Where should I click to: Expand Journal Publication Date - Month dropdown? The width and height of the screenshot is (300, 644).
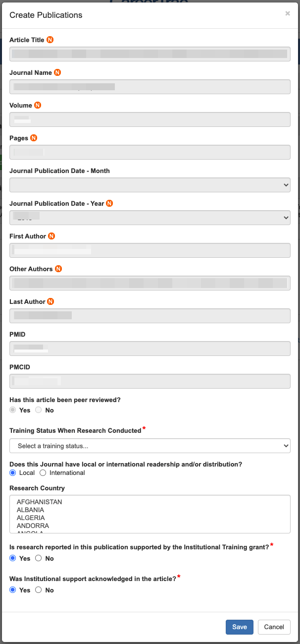pyautogui.click(x=150, y=185)
